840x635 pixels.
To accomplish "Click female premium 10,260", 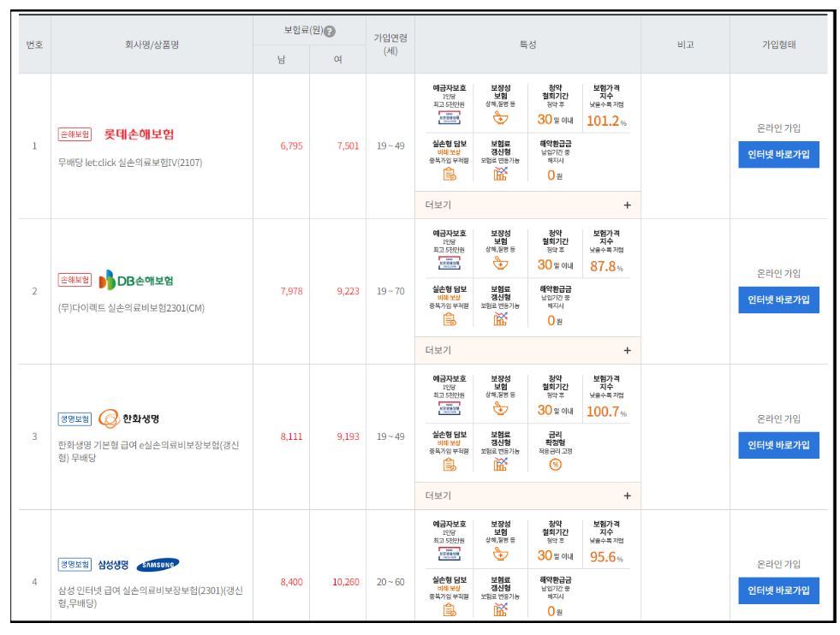I will (x=346, y=582).
